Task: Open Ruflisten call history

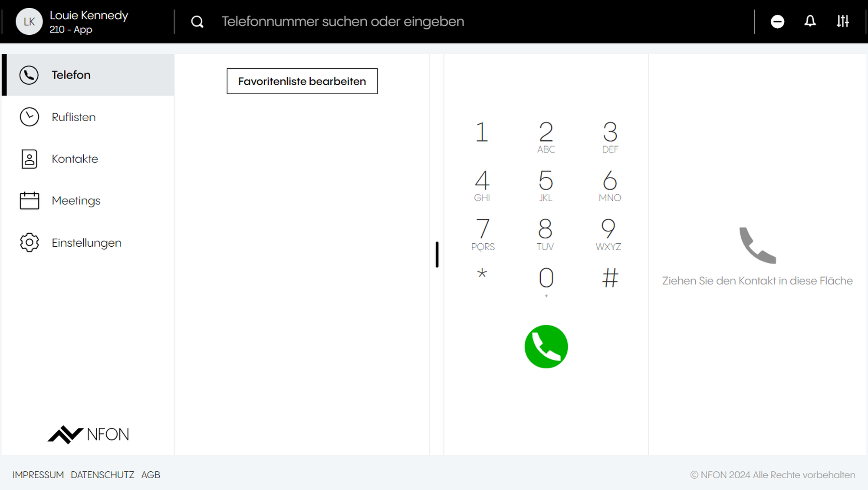Action: (88, 117)
